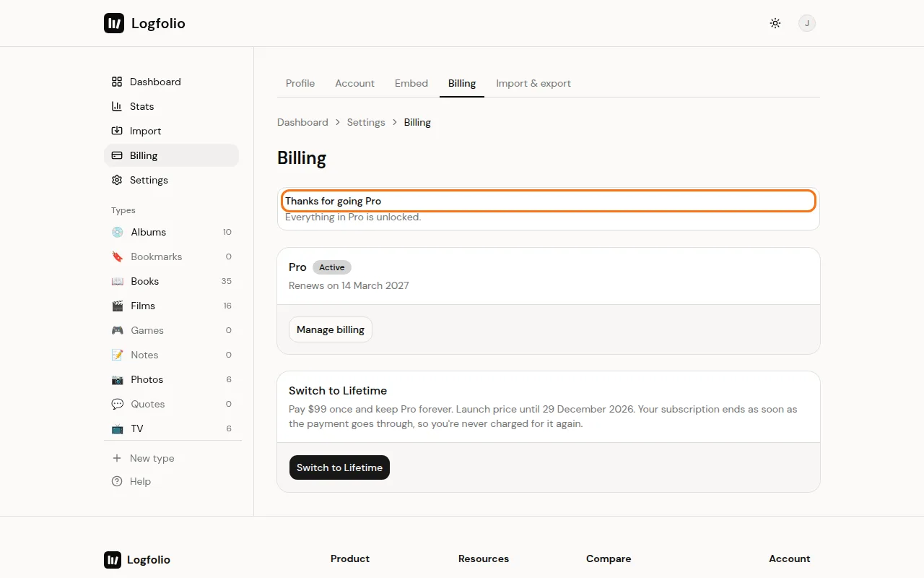924x578 pixels.
Task: Open Stats bar-chart item in sidebar
Action: click(x=171, y=106)
